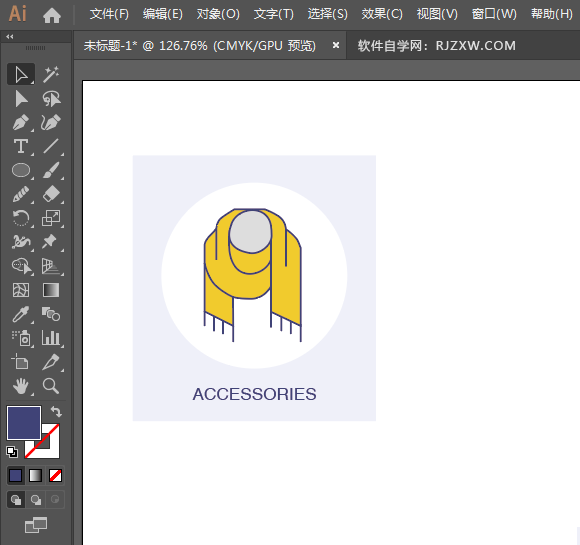Open the 窗口(W) menu
The width and height of the screenshot is (580, 545).
494,14
